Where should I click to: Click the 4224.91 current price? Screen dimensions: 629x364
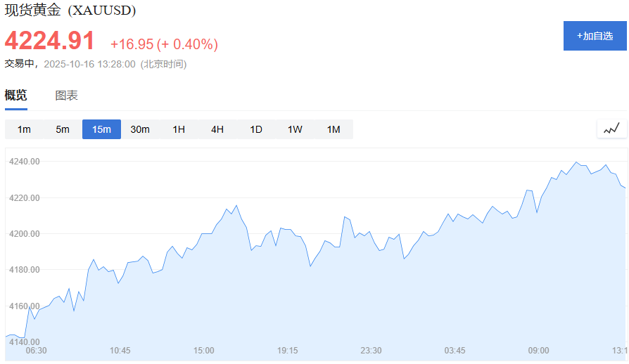point(50,41)
